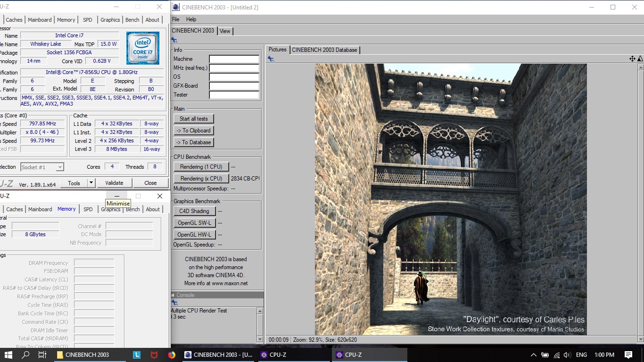Viewport: 644px width, 362px height.
Task: Click the 'More info at www.maxon.net' text
Action: [216, 283]
